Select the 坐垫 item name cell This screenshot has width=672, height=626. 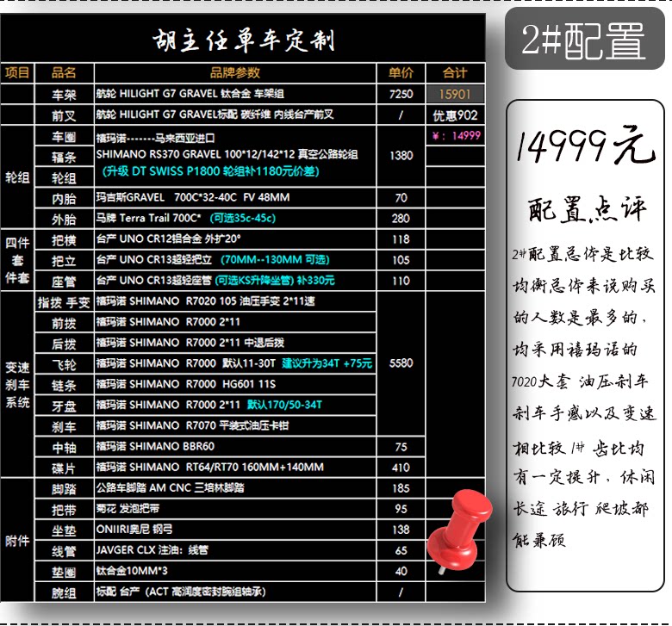[64, 530]
